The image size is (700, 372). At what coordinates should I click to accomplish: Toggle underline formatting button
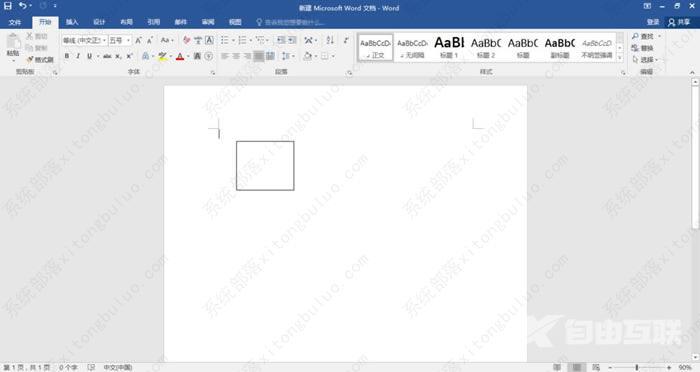click(89, 56)
